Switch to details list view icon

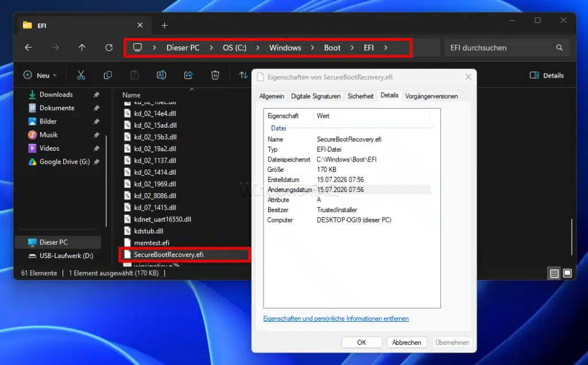(x=554, y=274)
